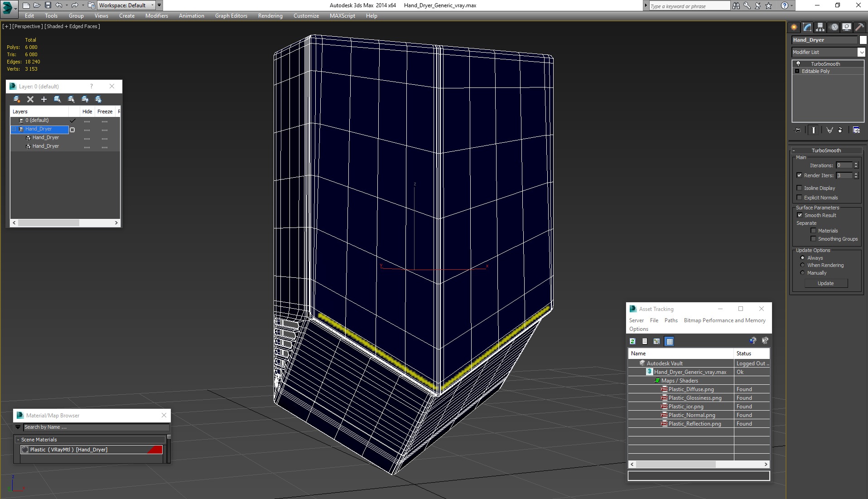The image size is (868, 499).
Task: Enable Separate by Materials checkbox
Action: [814, 231]
